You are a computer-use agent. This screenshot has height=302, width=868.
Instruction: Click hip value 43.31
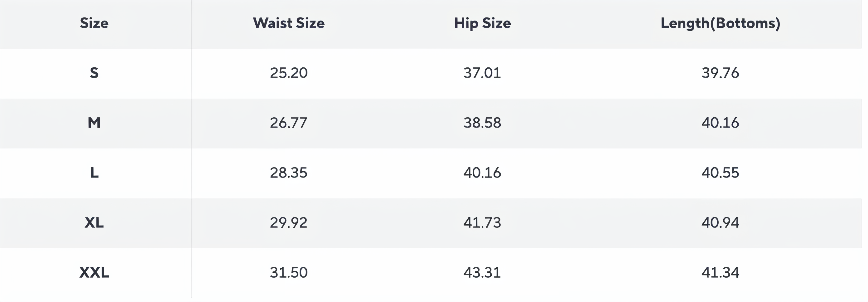pos(482,272)
